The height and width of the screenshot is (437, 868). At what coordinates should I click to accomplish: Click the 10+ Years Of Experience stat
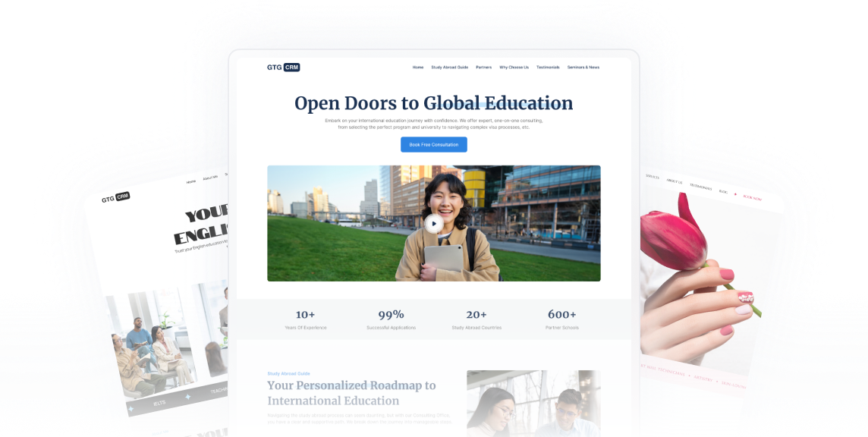click(306, 319)
